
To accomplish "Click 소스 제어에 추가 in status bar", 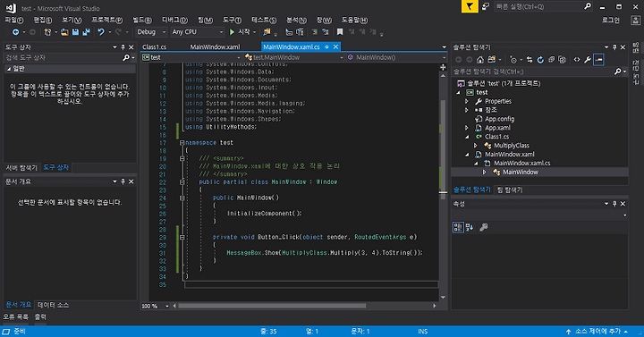I will coord(597,332).
